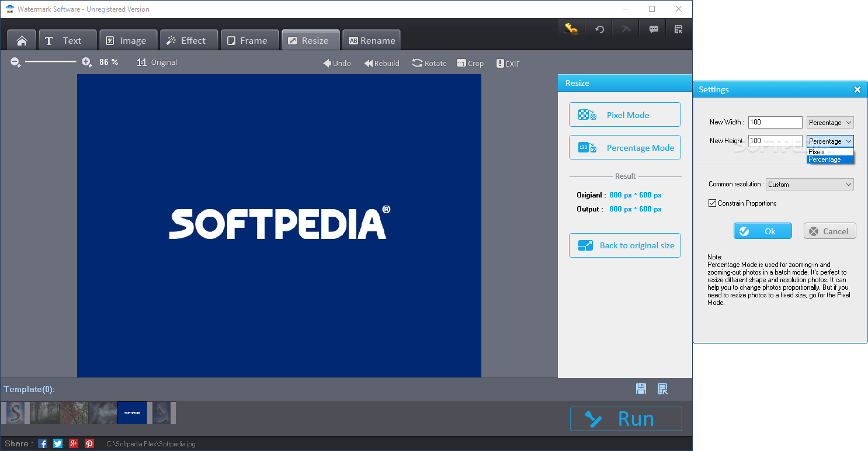This screenshot has width=868, height=451.
Task: Zoom in with the plus magnifier
Action: point(86,62)
